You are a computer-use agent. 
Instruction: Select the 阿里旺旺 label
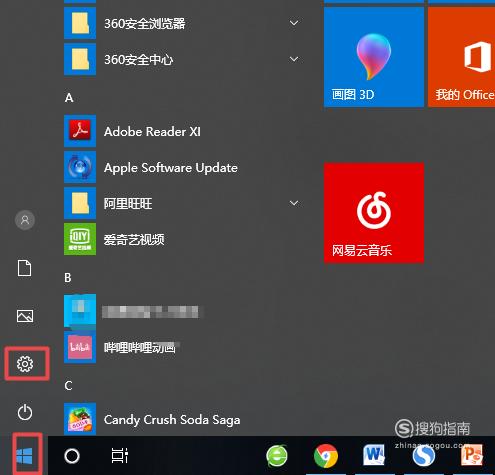pyautogui.click(x=128, y=203)
